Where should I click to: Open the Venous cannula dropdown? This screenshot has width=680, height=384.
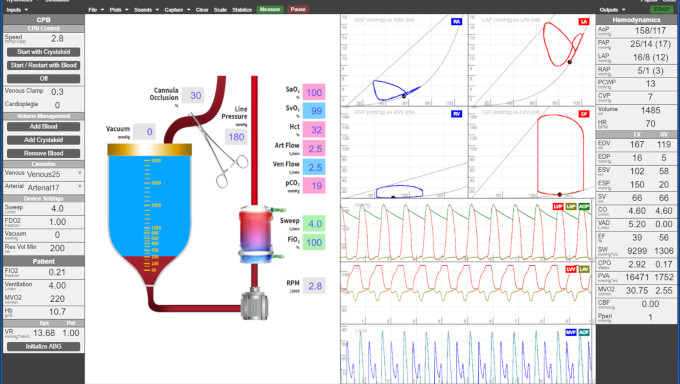[54, 174]
